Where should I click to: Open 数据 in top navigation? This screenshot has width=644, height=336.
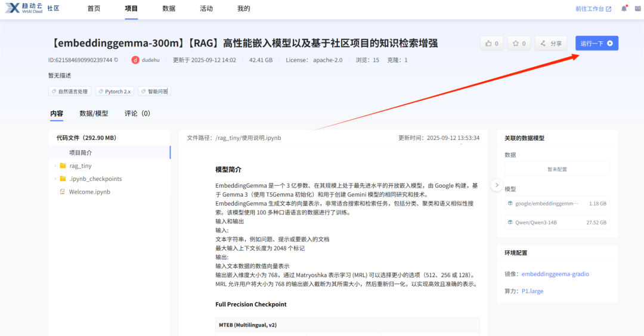pos(169,8)
